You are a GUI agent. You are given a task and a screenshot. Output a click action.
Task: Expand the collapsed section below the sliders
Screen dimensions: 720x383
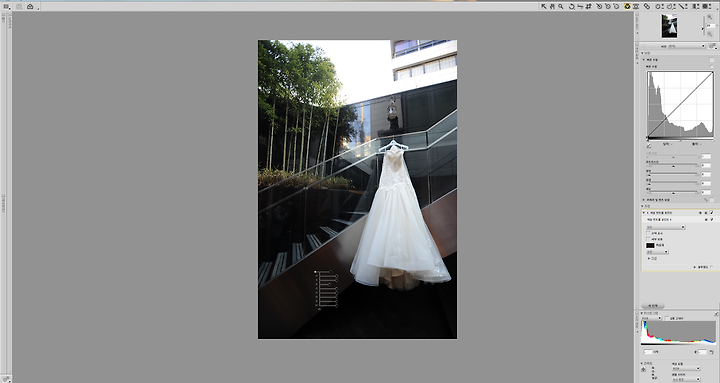point(643,200)
